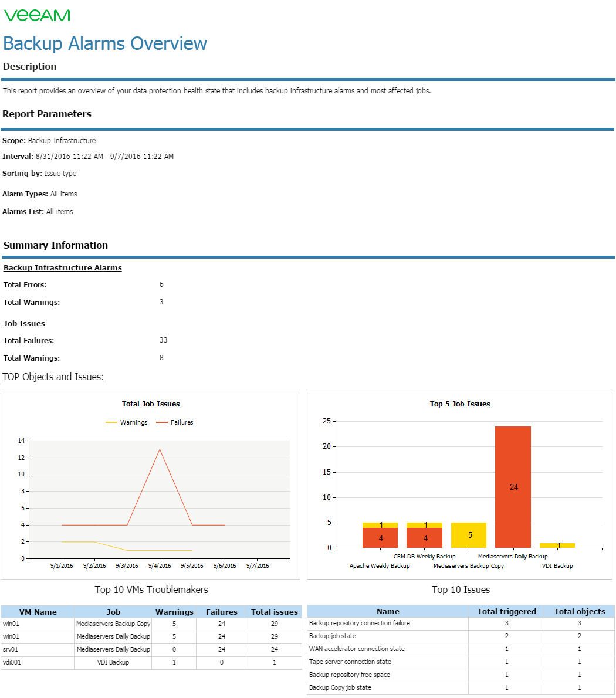
Task: Select the Backup job state row
Action: pos(461,636)
